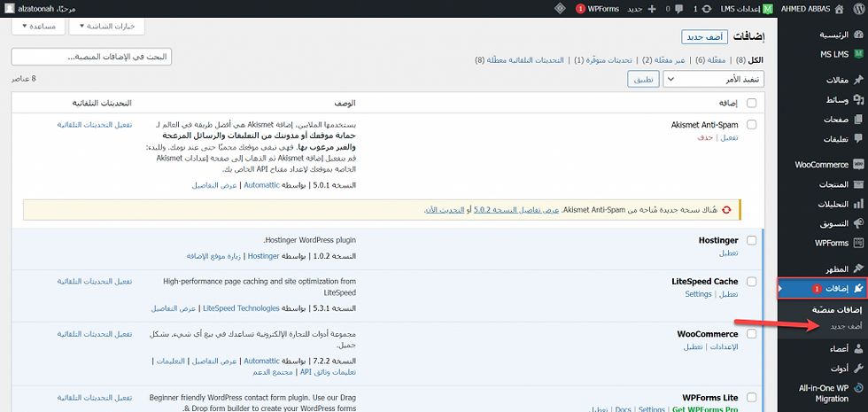The height and width of the screenshot is (412, 868).
Task: Click تعطيل under Hostinger
Action: pyautogui.click(x=728, y=253)
